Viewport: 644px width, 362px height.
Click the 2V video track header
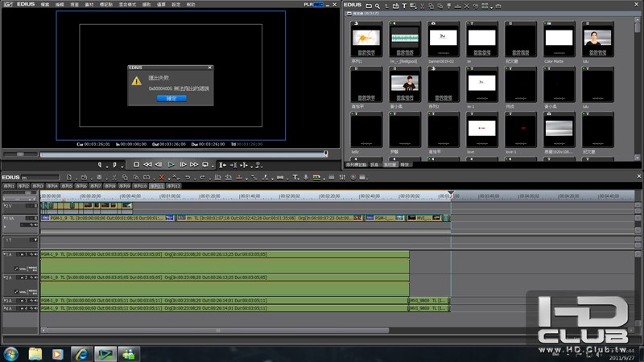(10, 206)
